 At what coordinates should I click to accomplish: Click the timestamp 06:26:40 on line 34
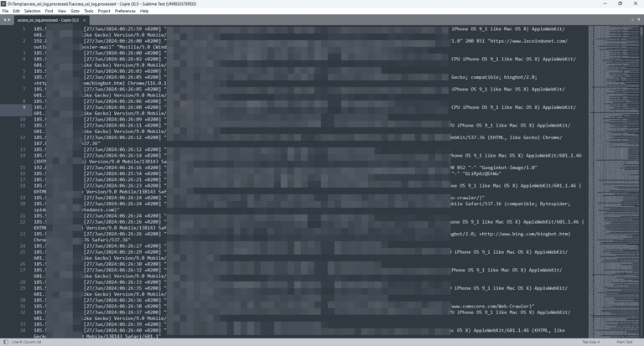click(131, 330)
